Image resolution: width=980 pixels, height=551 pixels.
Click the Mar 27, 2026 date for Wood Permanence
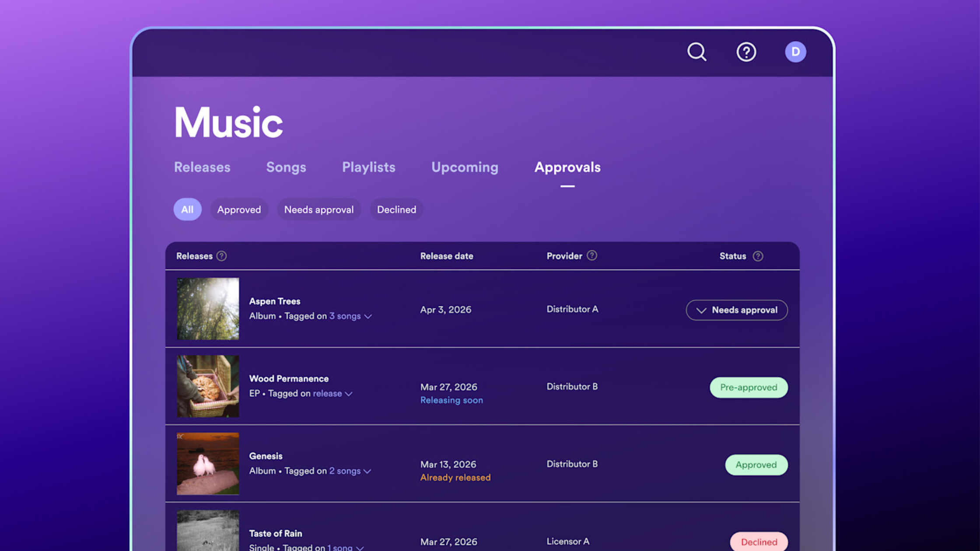(x=449, y=387)
